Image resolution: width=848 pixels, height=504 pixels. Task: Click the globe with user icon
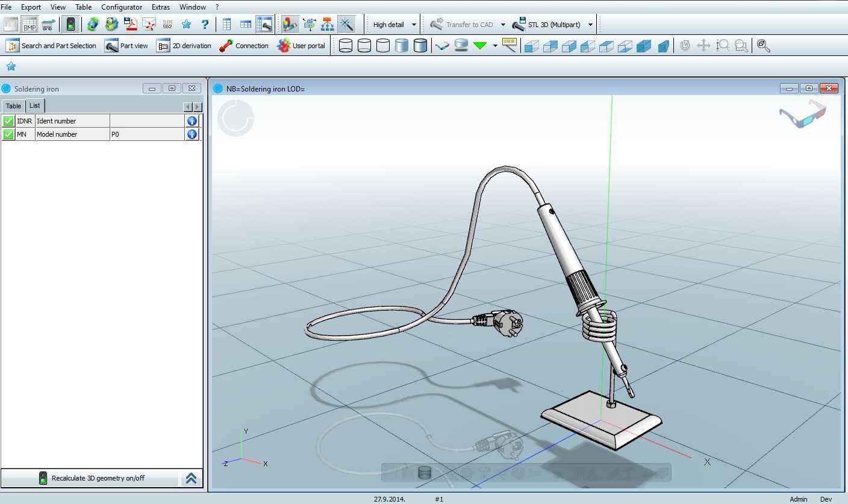[111, 25]
